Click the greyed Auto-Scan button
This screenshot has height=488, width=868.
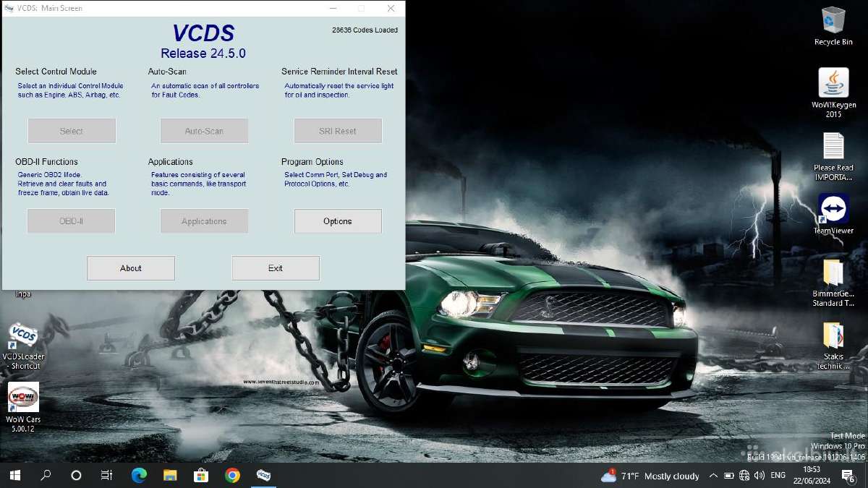click(204, 131)
